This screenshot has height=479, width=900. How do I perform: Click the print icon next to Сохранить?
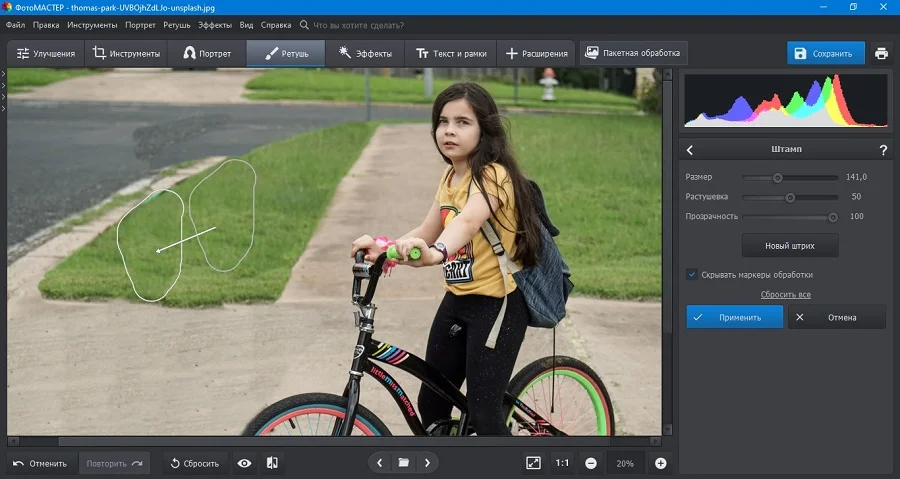coord(881,53)
